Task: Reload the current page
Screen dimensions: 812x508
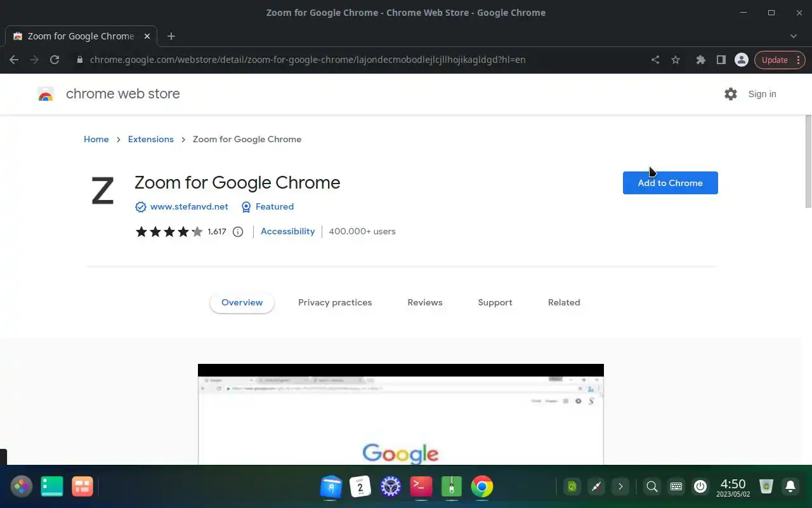Action: (55, 60)
